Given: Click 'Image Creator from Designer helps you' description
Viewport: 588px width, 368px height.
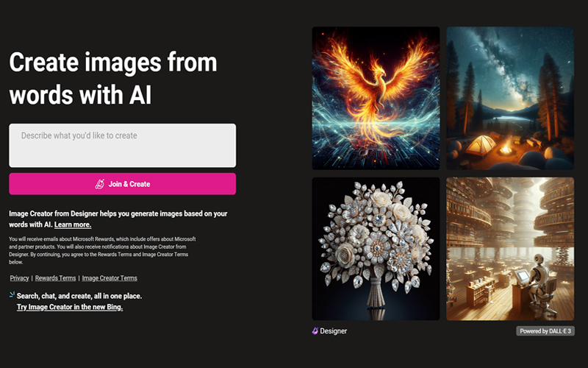Looking at the screenshot, I should 118,219.
